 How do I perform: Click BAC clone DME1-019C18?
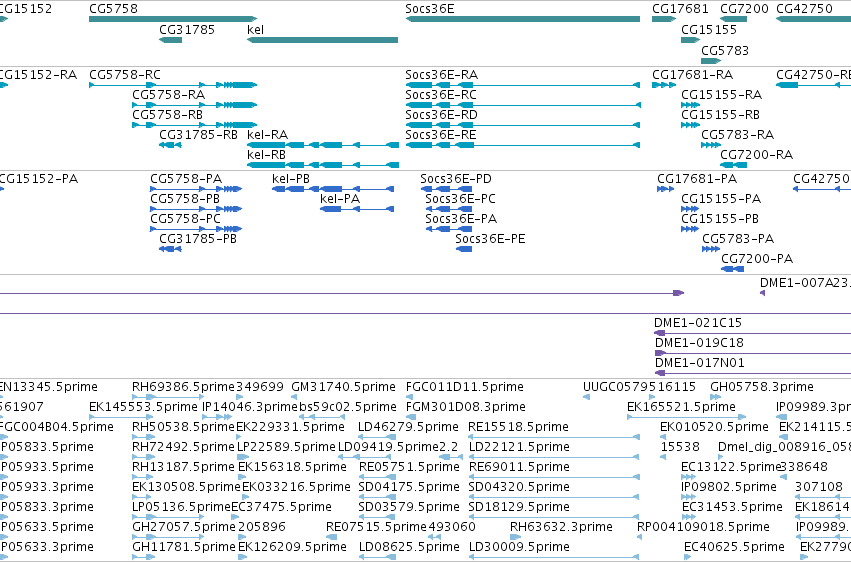click(x=753, y=353)
